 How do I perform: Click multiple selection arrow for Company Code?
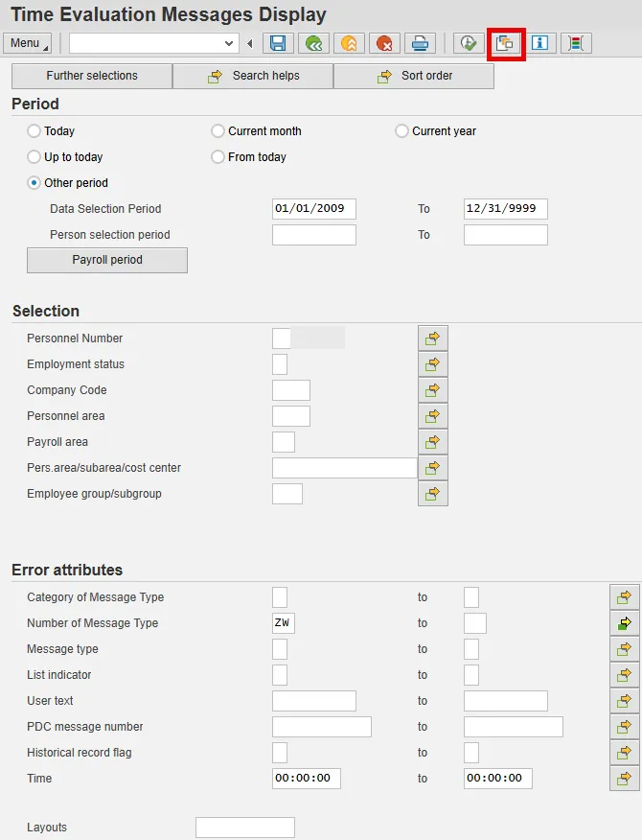[x=433, y=390]
